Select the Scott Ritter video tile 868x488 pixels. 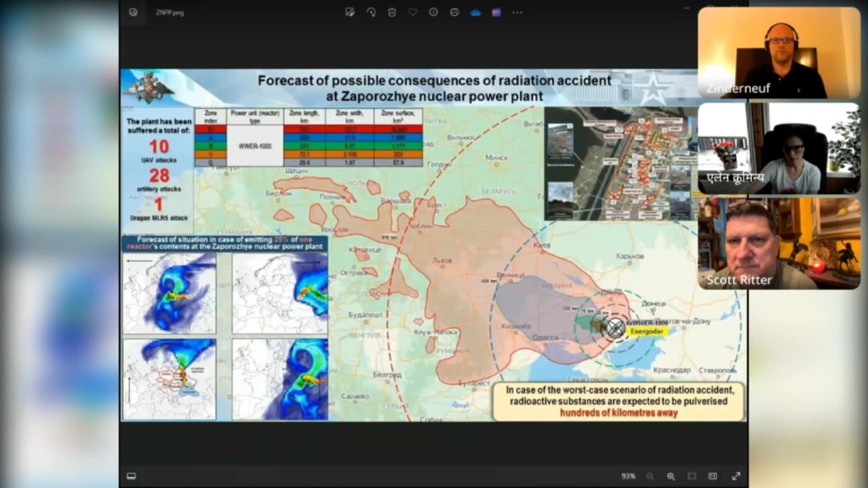[778, 243]
